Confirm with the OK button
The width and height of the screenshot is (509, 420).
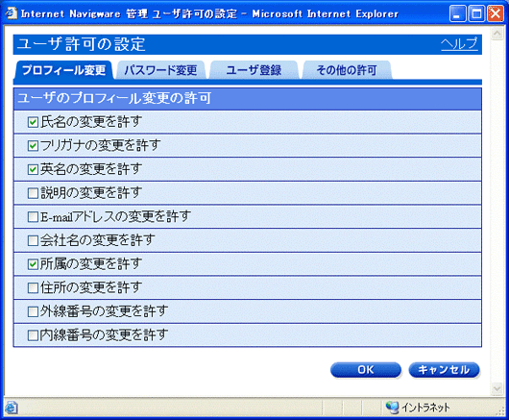(x=366, y=370)
